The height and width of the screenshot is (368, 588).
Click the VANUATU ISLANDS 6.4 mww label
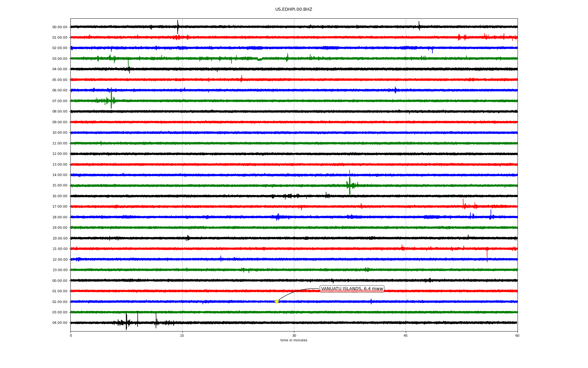[x=352, y=289]
